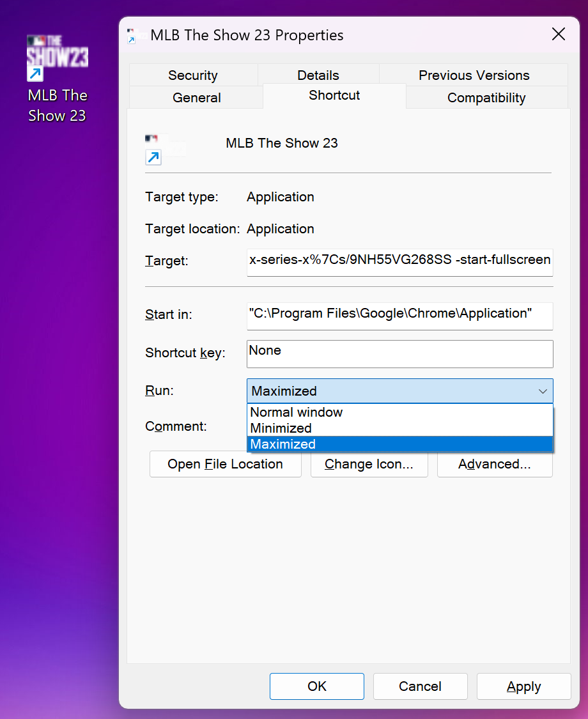Confirm with the OK button
588x719 pixels.
click(317, 686)
